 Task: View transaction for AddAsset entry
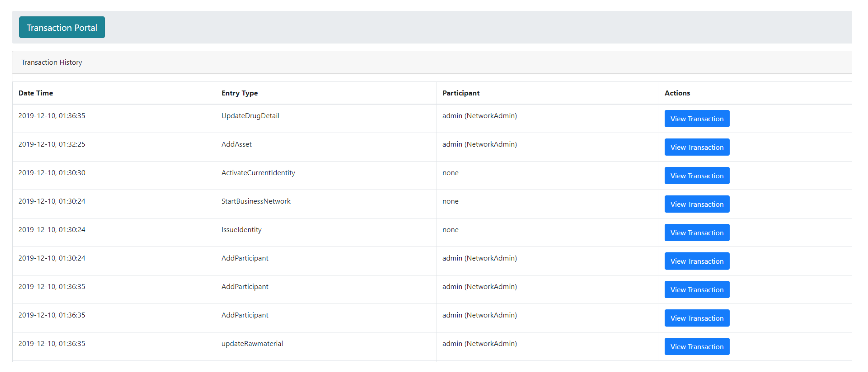coord(697,147)
